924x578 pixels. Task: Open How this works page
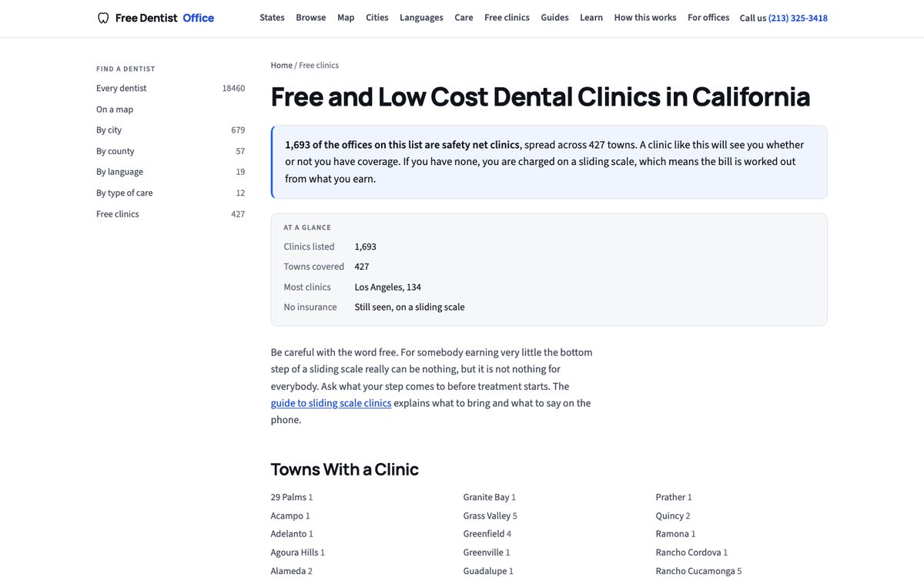click(645, 18)
